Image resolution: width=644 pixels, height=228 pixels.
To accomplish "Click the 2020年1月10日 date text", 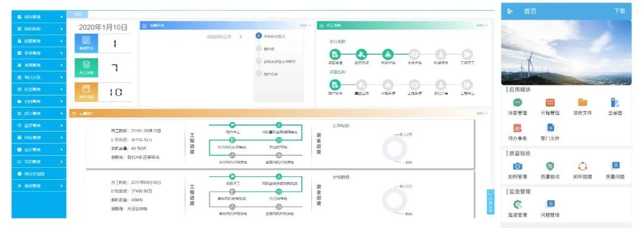I will pyautogui.click(x=103, y=27).
